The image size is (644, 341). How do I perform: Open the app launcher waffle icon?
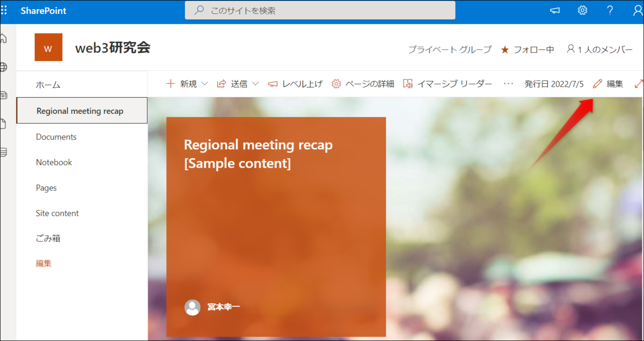4,10
